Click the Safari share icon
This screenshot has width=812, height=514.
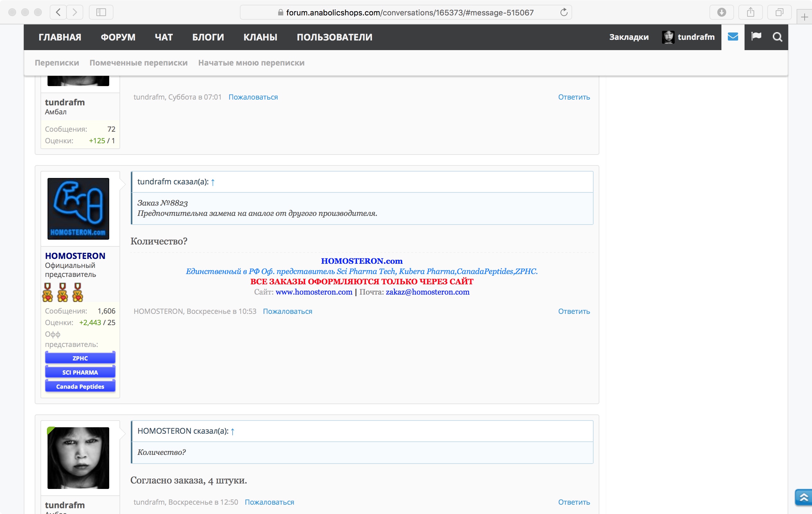pos(750,13)
